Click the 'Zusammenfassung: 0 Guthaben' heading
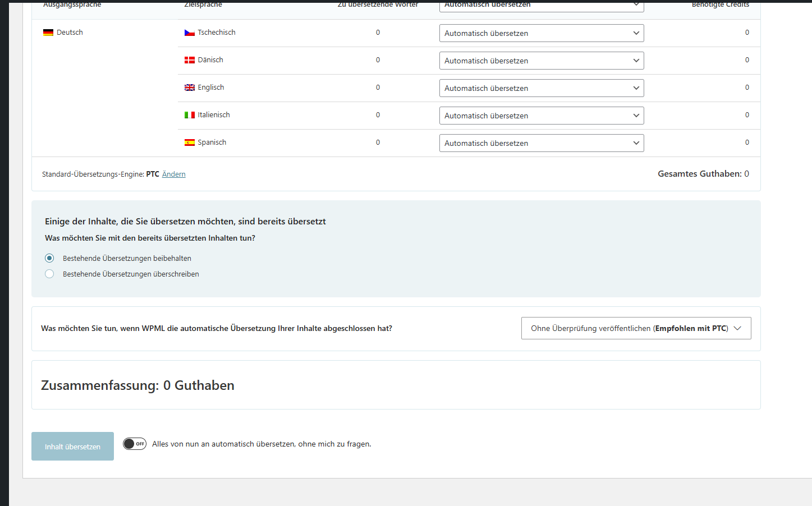 pos(137,385)
